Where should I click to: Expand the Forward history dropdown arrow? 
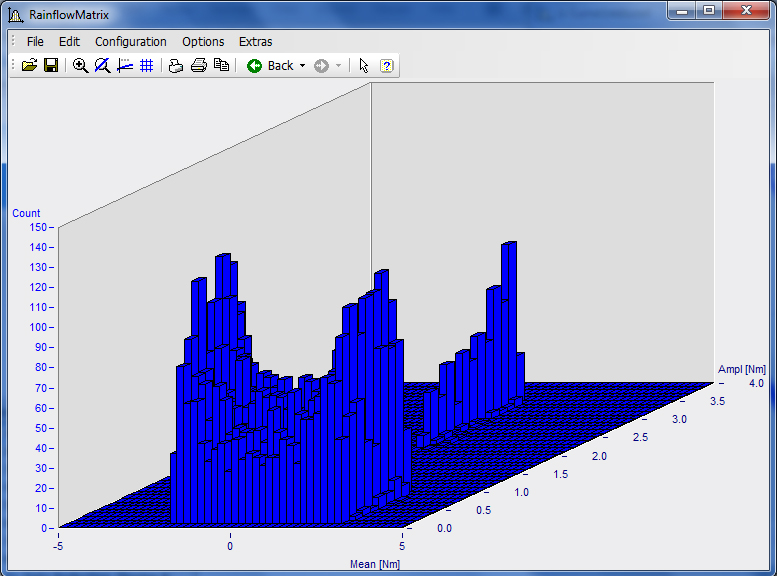tap(338, 65)
